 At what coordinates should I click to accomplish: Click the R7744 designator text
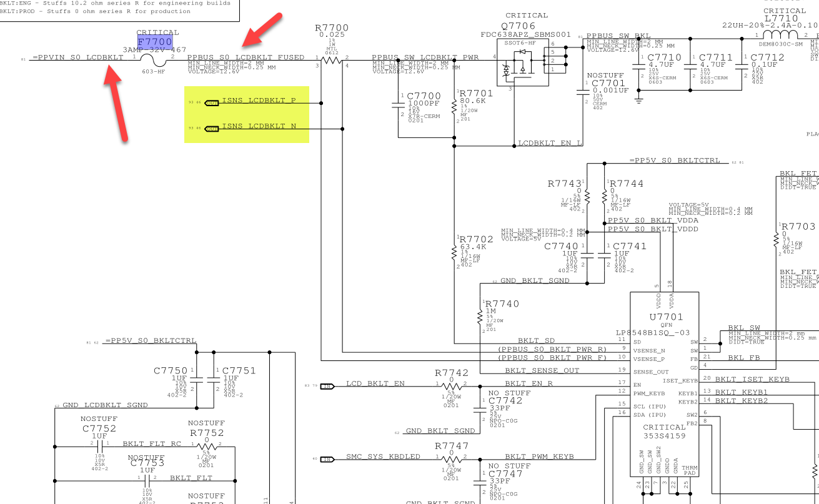click(626, 184)
